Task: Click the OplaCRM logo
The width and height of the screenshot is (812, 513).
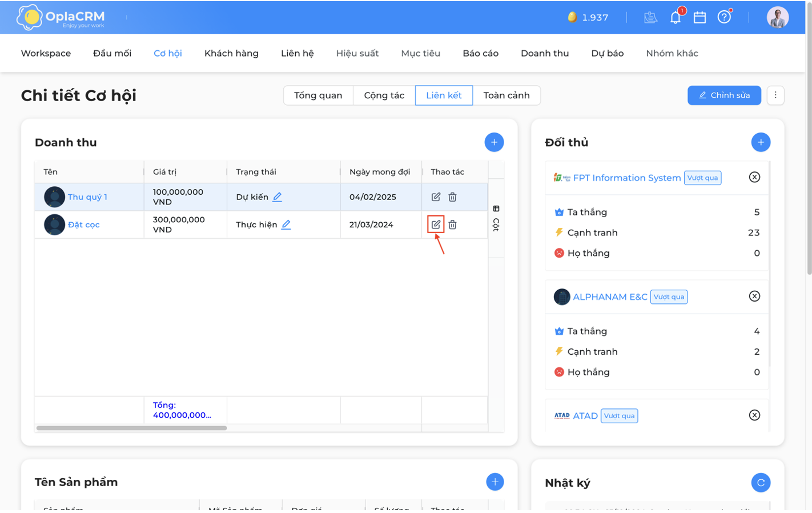Action: (61, 17)
